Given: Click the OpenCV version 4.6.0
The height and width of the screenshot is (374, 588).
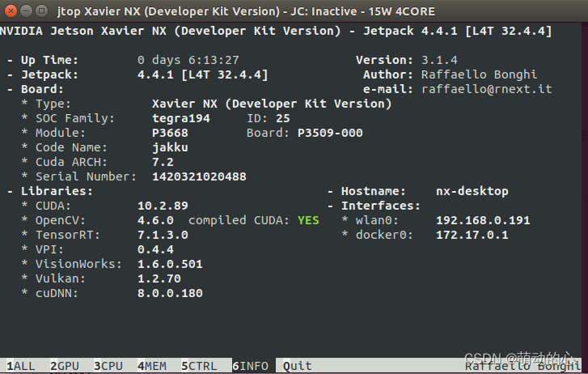Looking at the screenshot, I should [x=155, y=220].
